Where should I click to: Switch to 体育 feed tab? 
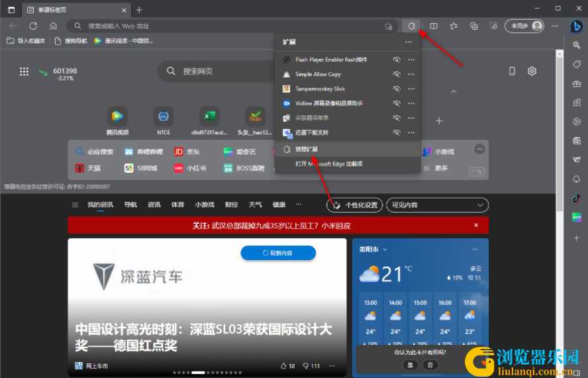(x=177, y=205)
